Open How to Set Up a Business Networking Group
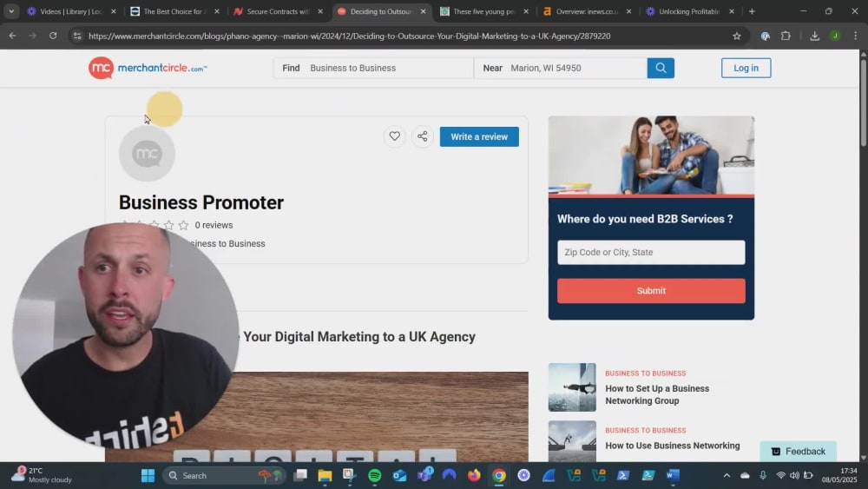Viewport: 868px width, 489px height. point(657,394)
